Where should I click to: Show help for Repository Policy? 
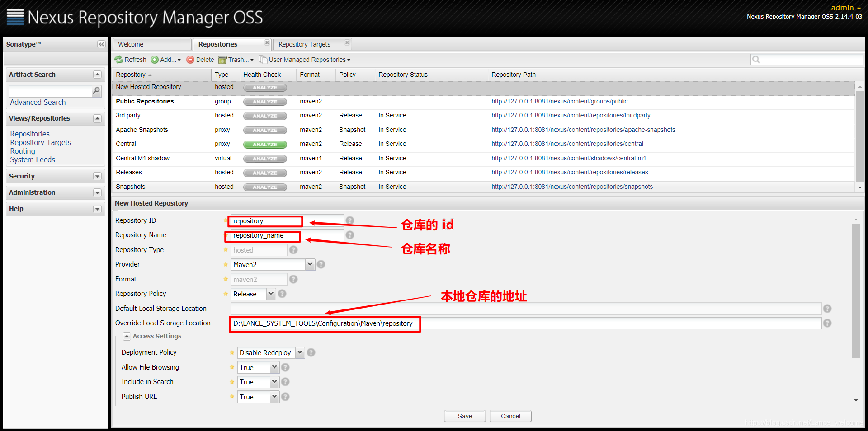282,294
